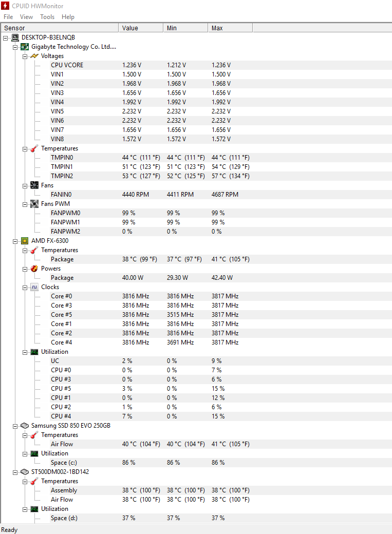Click the Gigabyte motherboard icon

pyautogui.click(x=25, y=47)
